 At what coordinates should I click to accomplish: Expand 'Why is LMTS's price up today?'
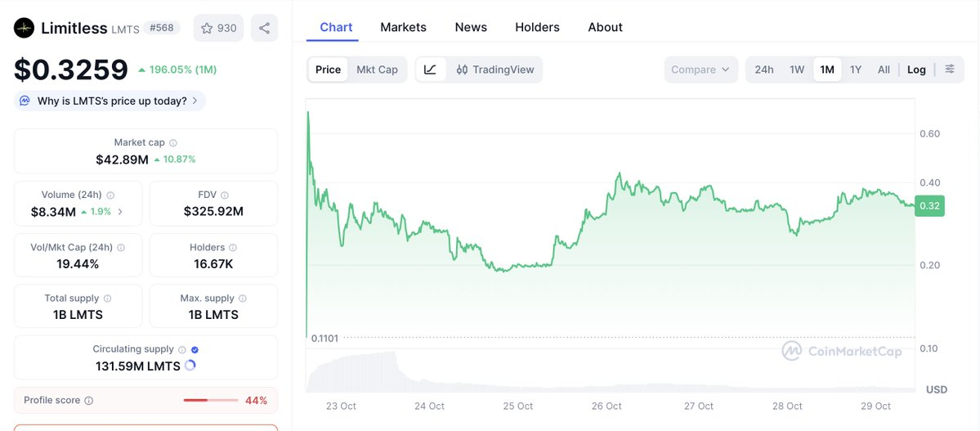point(110,101)
